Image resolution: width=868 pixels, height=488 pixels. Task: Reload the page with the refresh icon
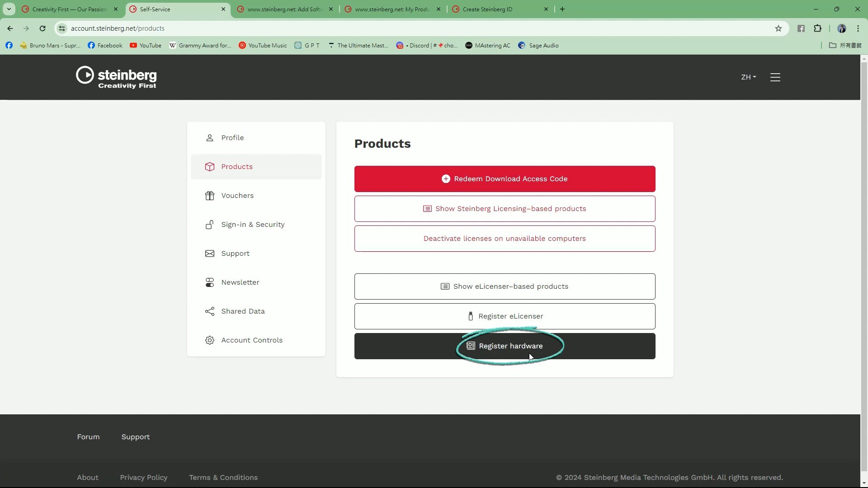42,28
